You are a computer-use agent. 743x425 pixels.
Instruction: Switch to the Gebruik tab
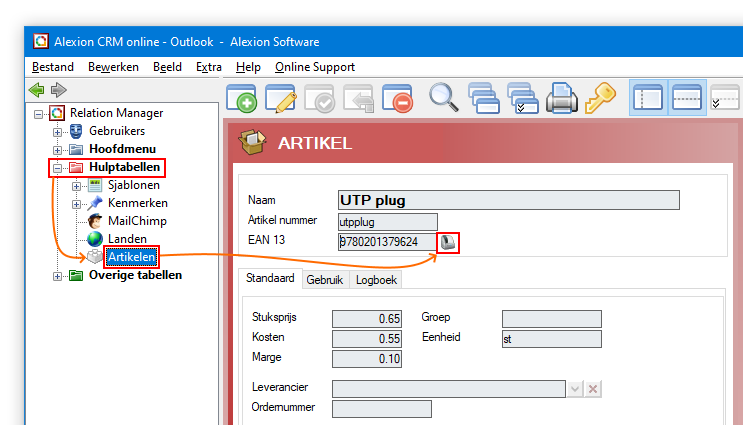[x=325, y=280]
